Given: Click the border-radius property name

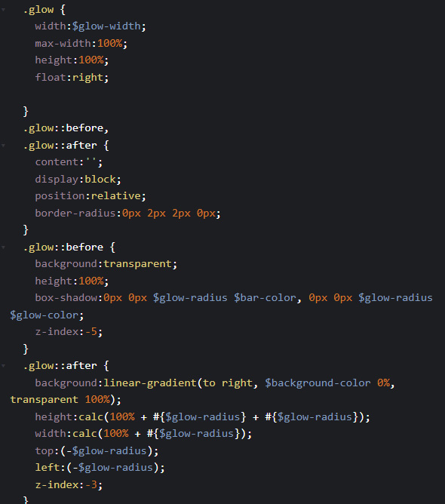Looking at the screenshot, I should 75,213.
